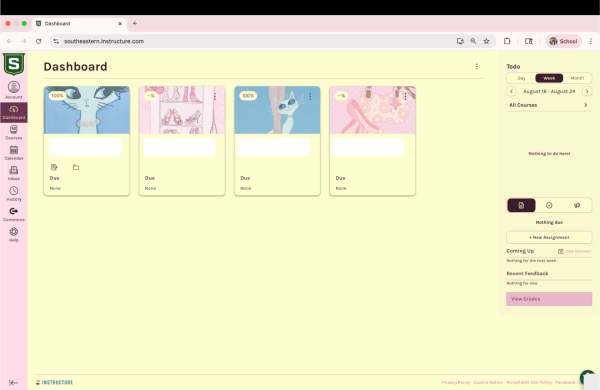Bookmark this page with the star icon
This screenshot has height=390, width=600.
click(486, 41)
